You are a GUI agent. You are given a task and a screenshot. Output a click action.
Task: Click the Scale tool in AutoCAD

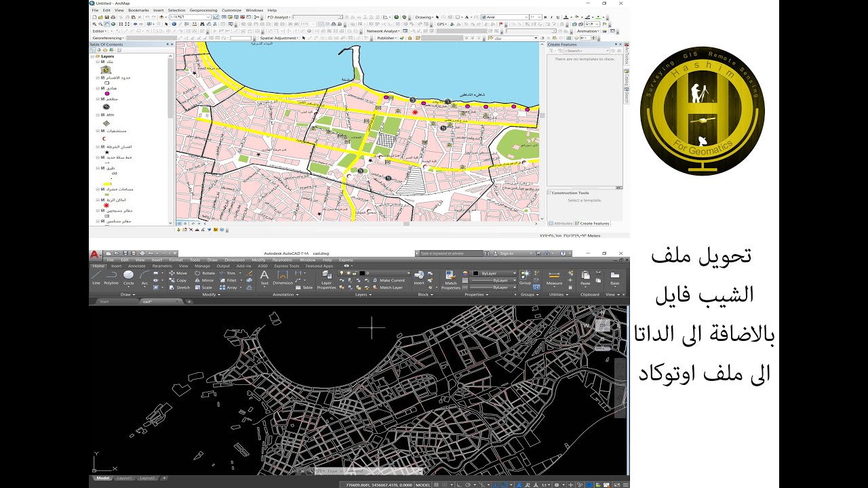pyautogui.click(x=203, y=287)
